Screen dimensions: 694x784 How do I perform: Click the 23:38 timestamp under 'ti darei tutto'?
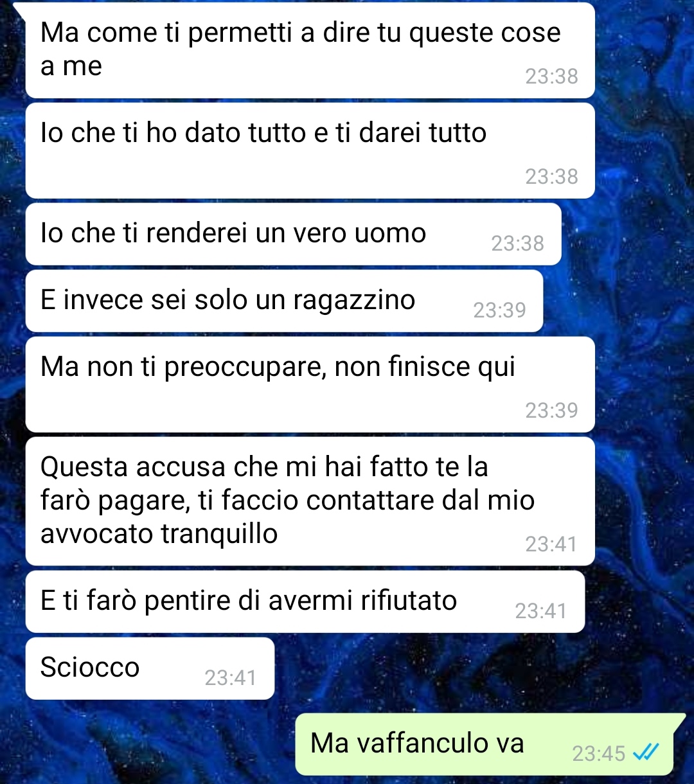pos(551,176)
